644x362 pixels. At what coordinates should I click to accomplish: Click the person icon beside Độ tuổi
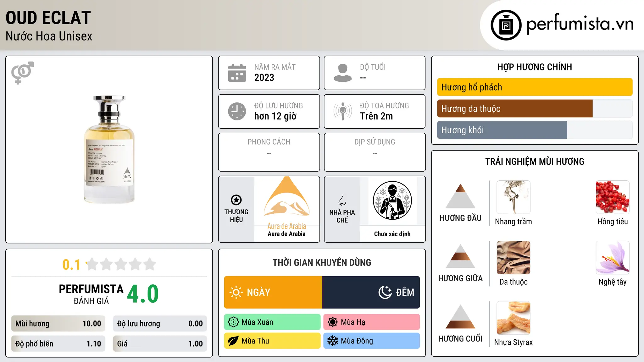point(343,73)
